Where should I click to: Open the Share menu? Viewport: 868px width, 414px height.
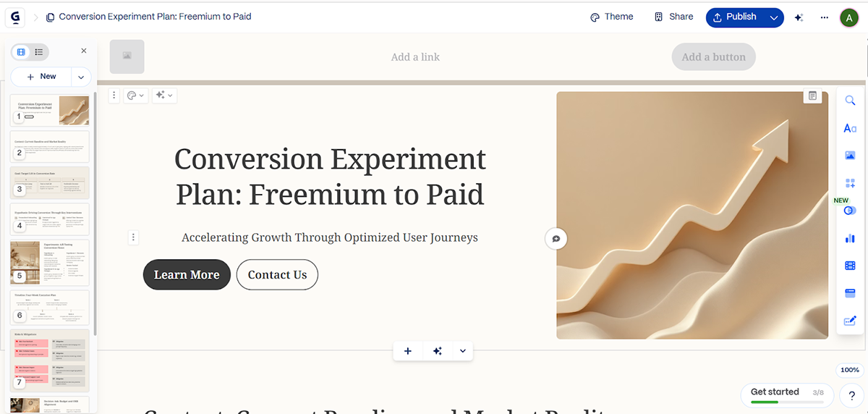pos(673,17)
